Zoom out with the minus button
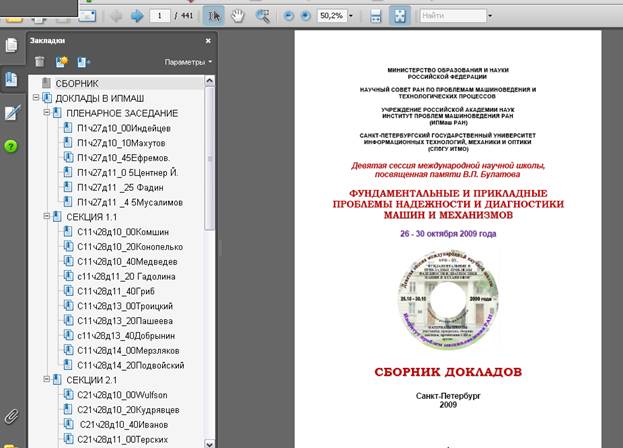 [x=288, y=16]
